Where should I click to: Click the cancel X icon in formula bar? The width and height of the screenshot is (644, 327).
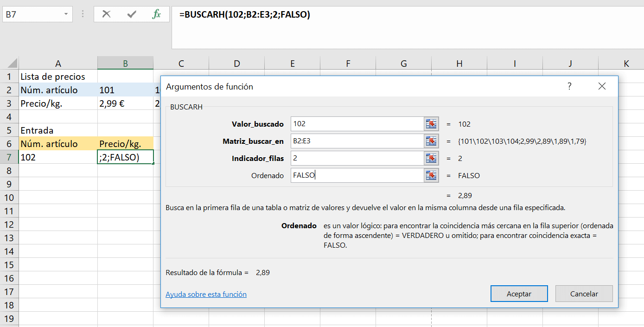[x=106, y=14]
